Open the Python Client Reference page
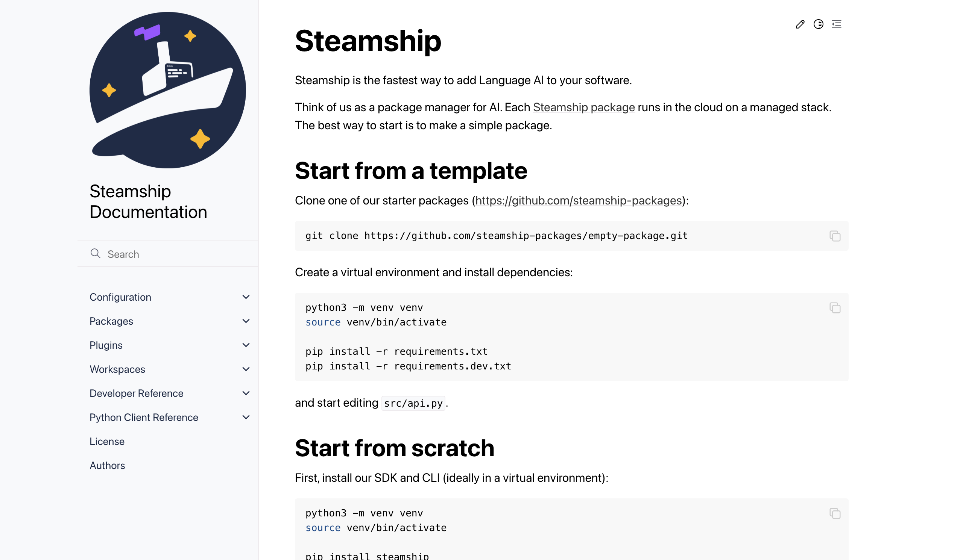 coord(144,417)
